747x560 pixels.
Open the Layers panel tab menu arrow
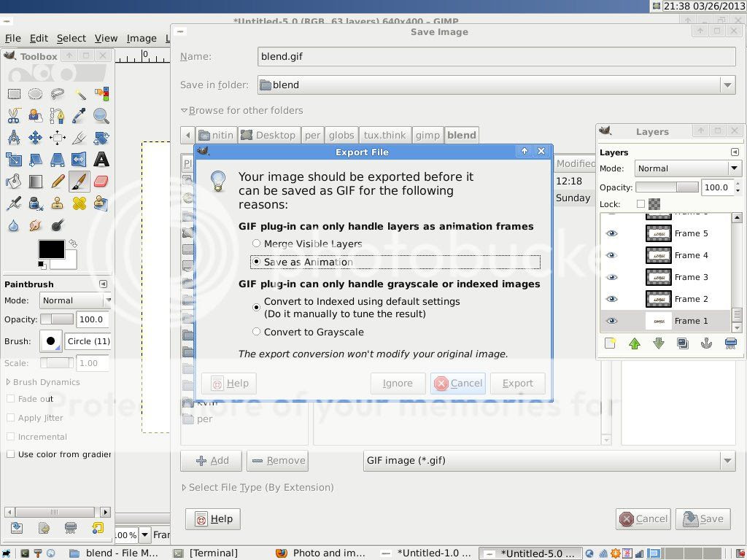735,152
